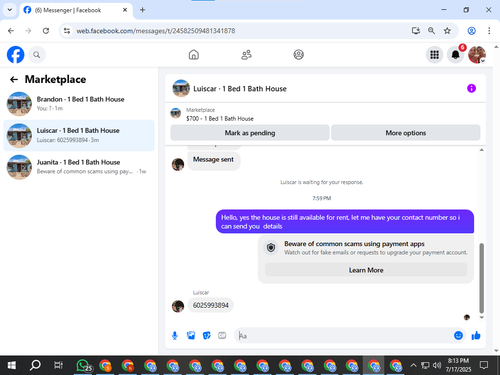Open the emoji picker smiley icon
The image size is (500, 375).
pos(458,335)
